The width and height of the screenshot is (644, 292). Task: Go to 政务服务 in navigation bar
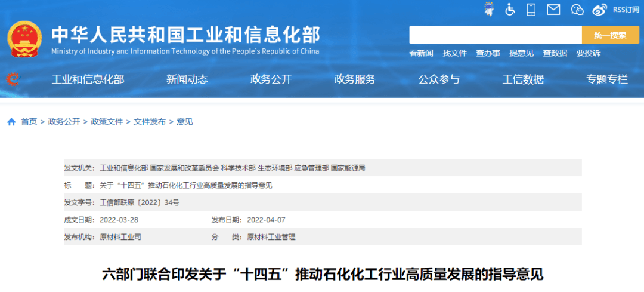point(355,79)
